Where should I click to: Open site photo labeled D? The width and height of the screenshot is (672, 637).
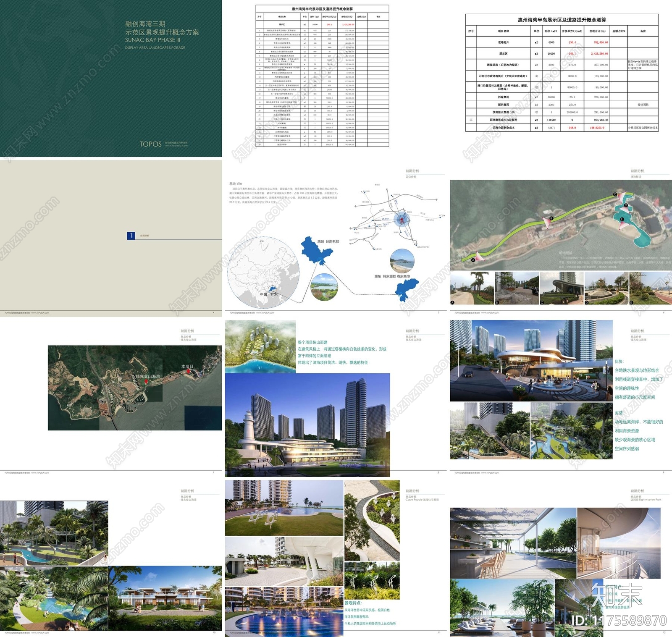[x=606, y=288]
